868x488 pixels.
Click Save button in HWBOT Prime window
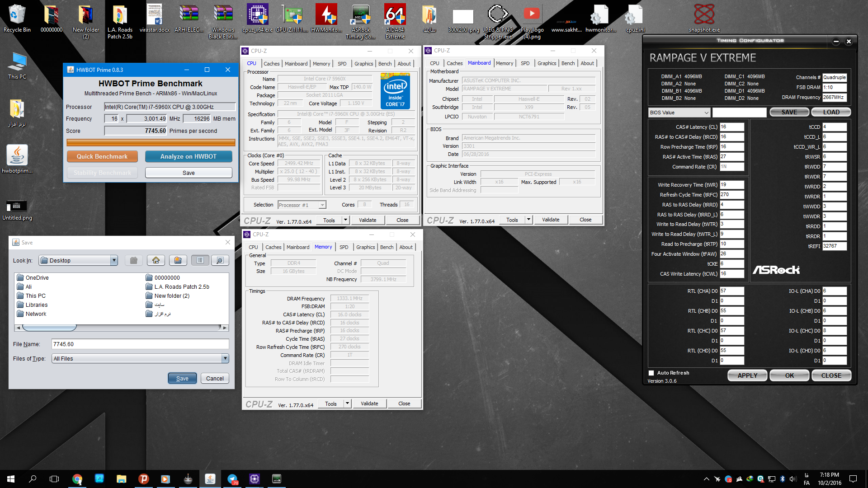coord(189,173)
